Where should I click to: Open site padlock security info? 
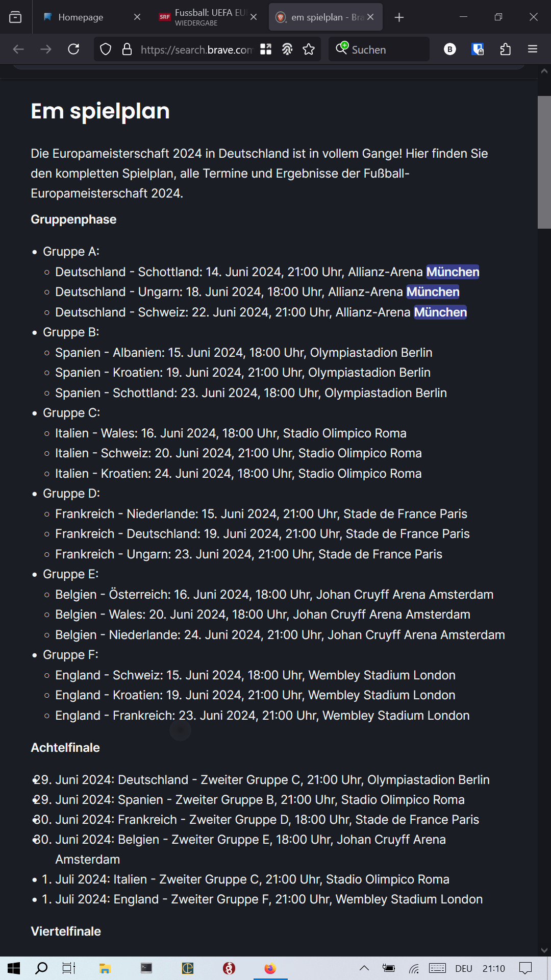click(127, 49)
